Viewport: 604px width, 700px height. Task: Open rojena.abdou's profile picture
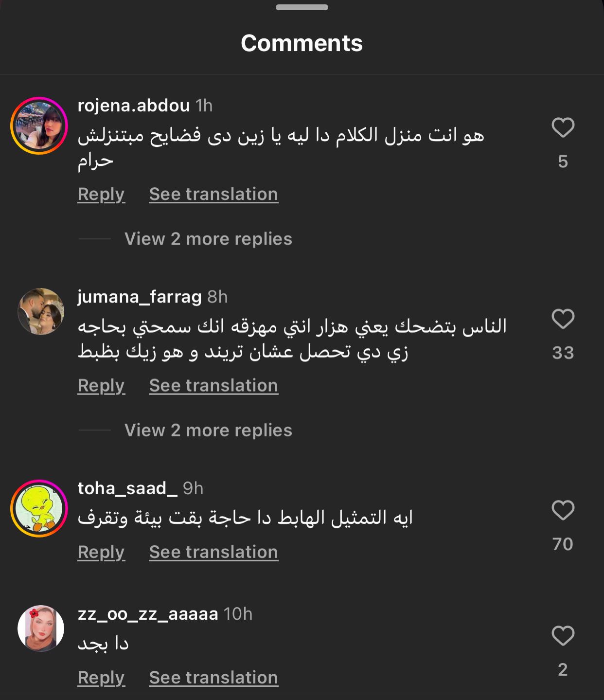pyautogui.click(x=39, y=126)
